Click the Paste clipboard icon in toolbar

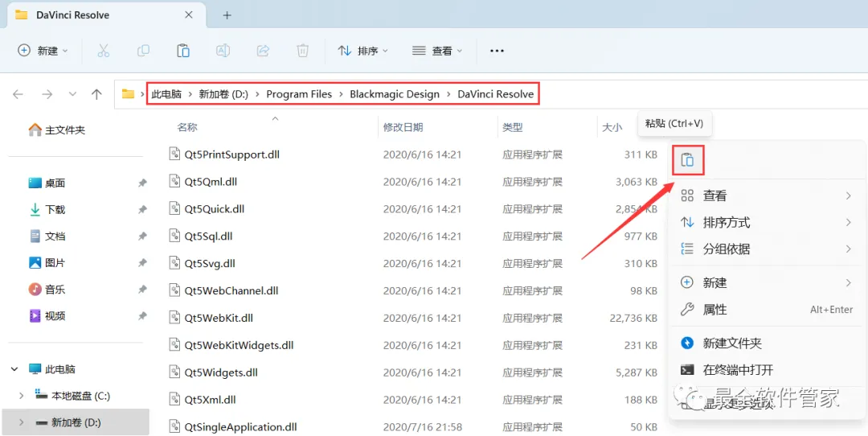tap(183, 51)
